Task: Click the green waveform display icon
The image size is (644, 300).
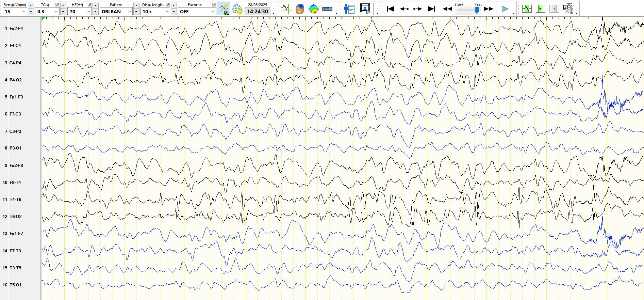Action: (527, 9)
